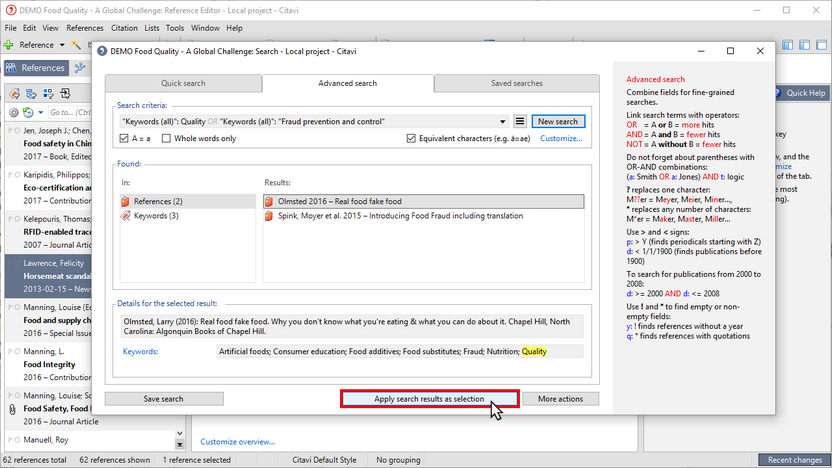The image size is (832, 468).
Task: Open the References menu
Action: [85, 28]
